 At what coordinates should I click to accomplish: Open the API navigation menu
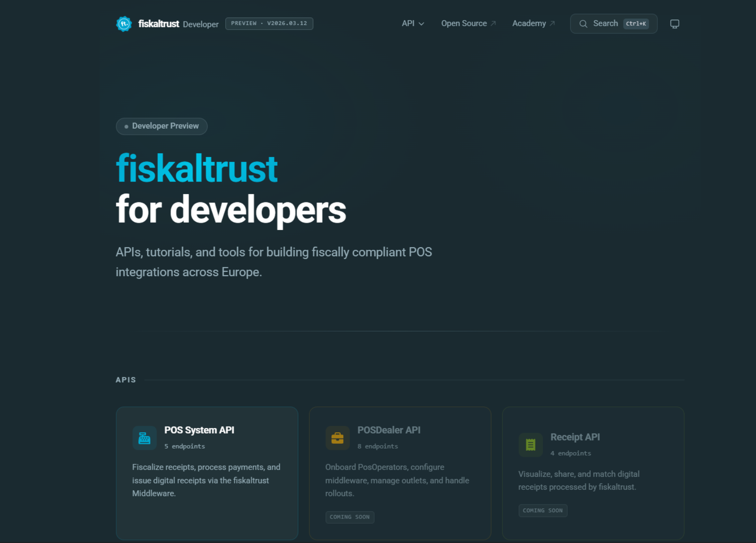pyautogui.click(x=408, y=24)
